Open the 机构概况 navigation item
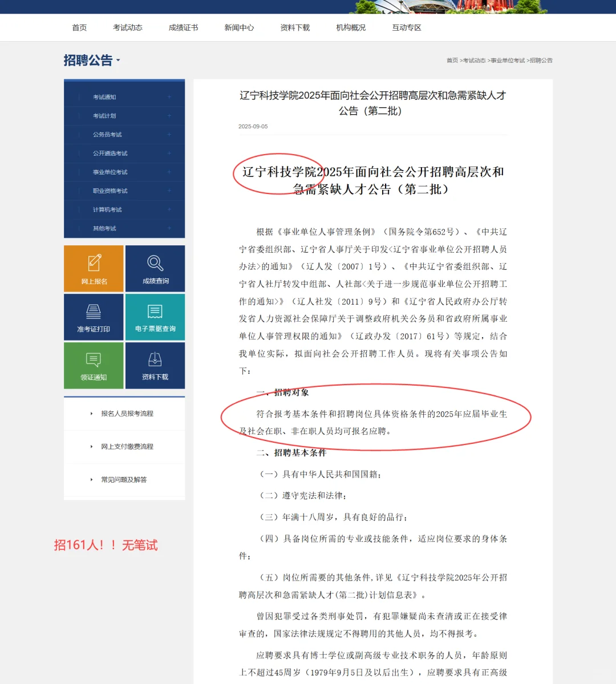The width and height of the screenshot is (616, 684). [x=351, y=27]
